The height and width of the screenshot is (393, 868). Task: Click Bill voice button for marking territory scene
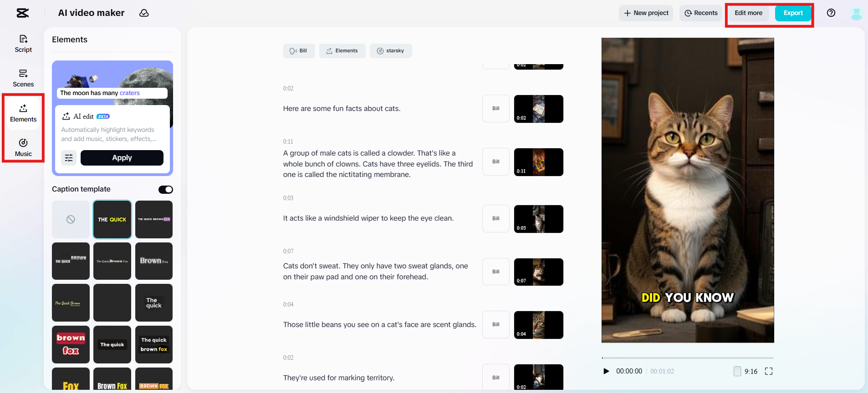(496, 378)
